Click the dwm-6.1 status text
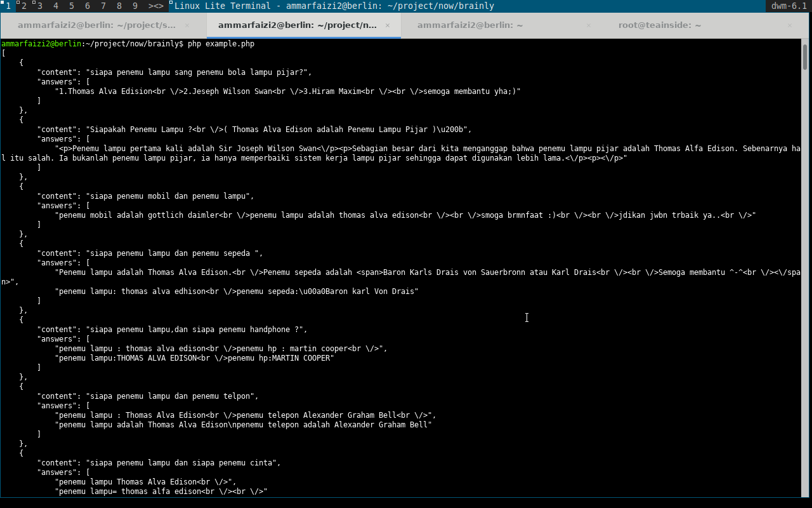812x508 pixels. coord(789,6)
